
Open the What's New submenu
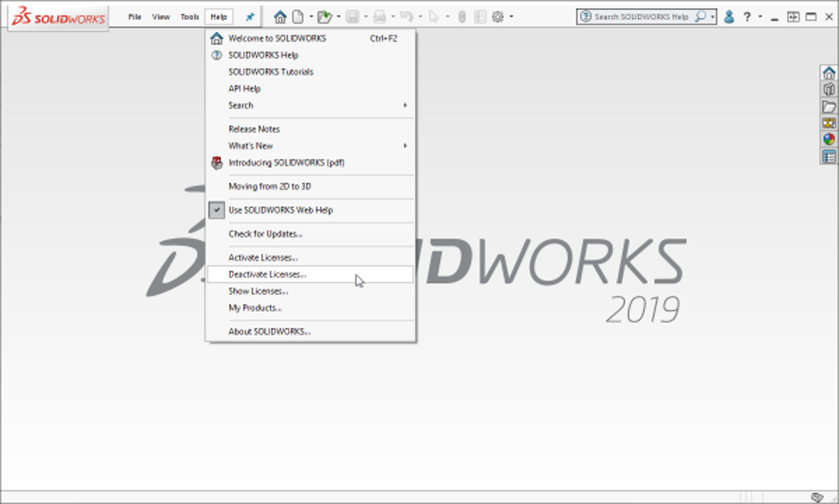(x=310, y=146)
